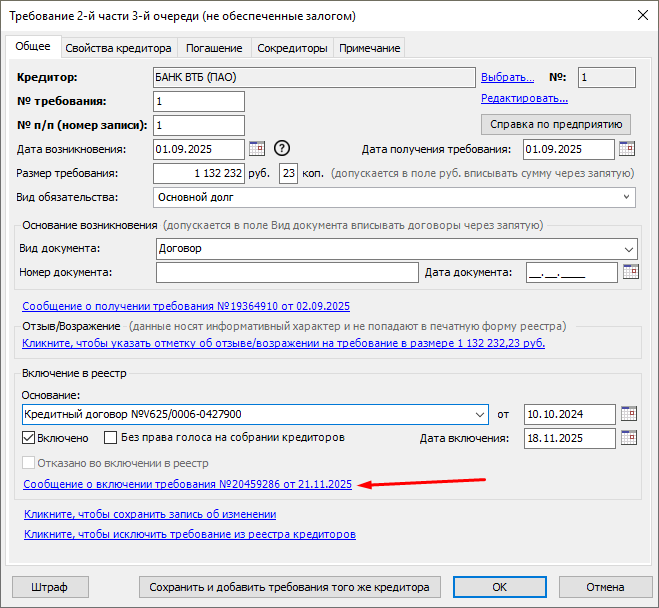Expand the Вид обязательства dropdown
The height and width of the screenshot is (608, 659).
627,197
